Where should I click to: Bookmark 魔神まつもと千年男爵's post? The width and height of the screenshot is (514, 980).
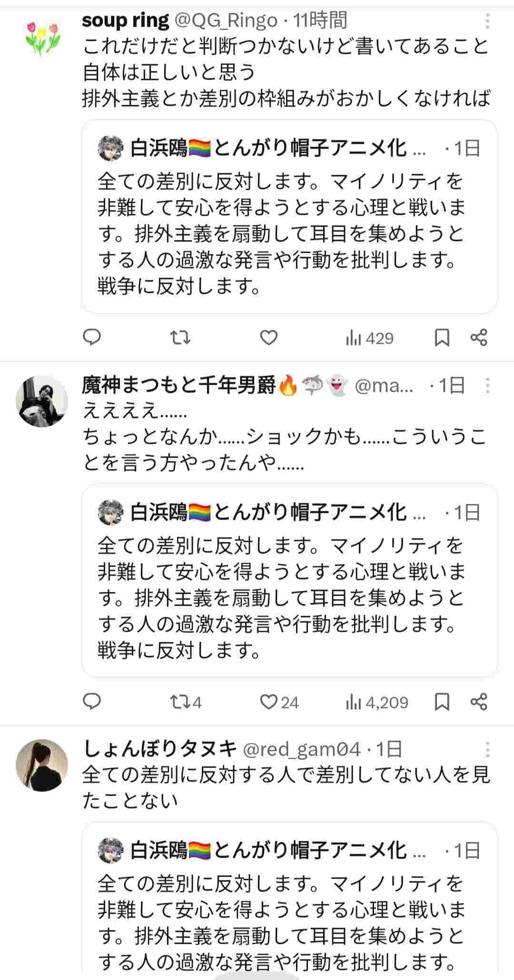tap(442, 701)
